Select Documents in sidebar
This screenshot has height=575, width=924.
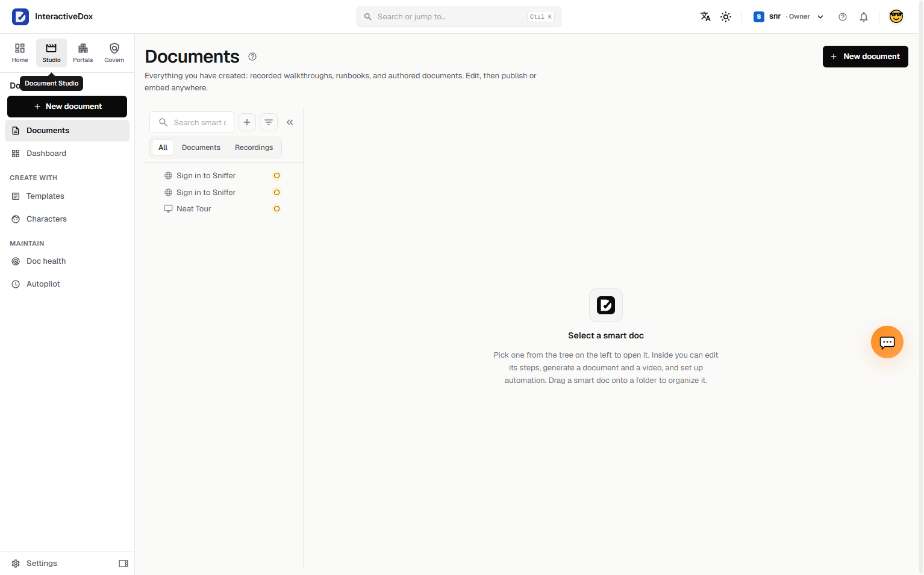click(x=67, y=131)
